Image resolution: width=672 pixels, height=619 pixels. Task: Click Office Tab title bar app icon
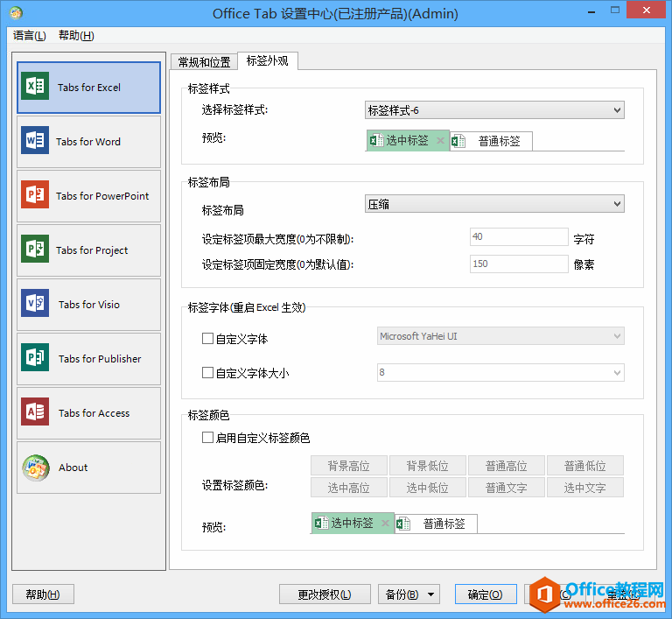17,13
